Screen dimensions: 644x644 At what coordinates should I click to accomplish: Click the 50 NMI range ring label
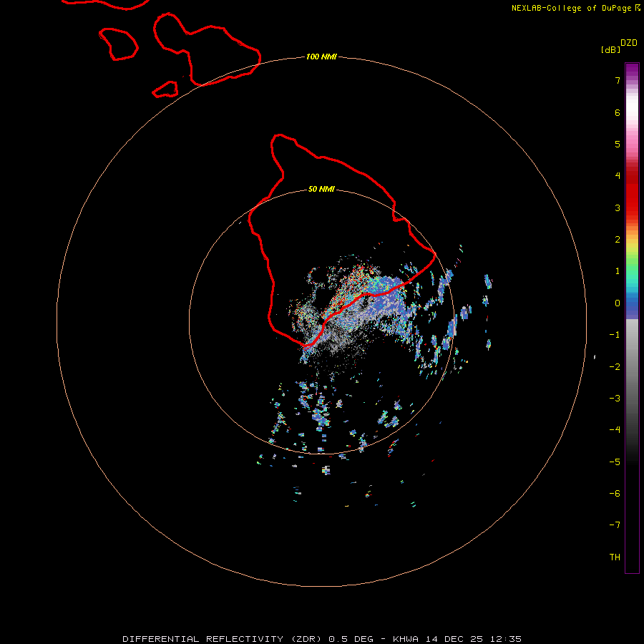321,189
